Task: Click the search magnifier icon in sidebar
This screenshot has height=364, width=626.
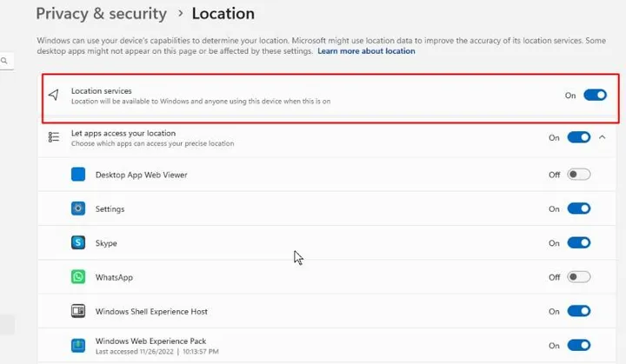Action: (x=4, y=61)
